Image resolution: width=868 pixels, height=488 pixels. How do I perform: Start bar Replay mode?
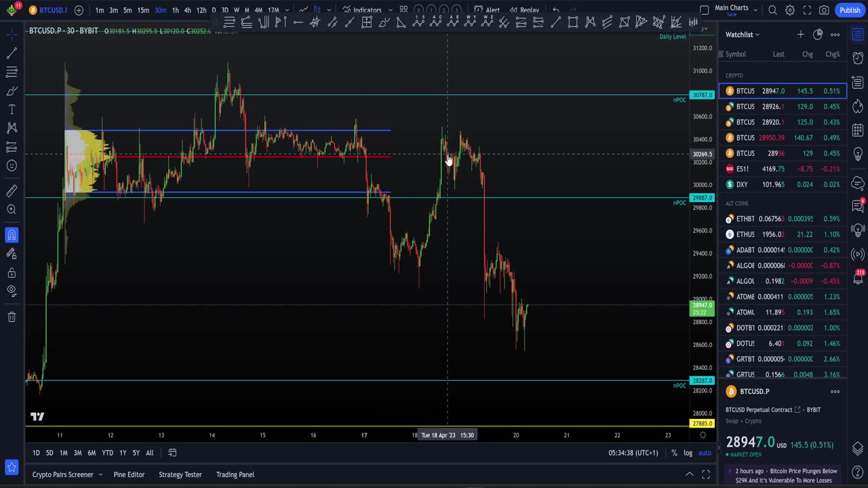coord(524,10)
